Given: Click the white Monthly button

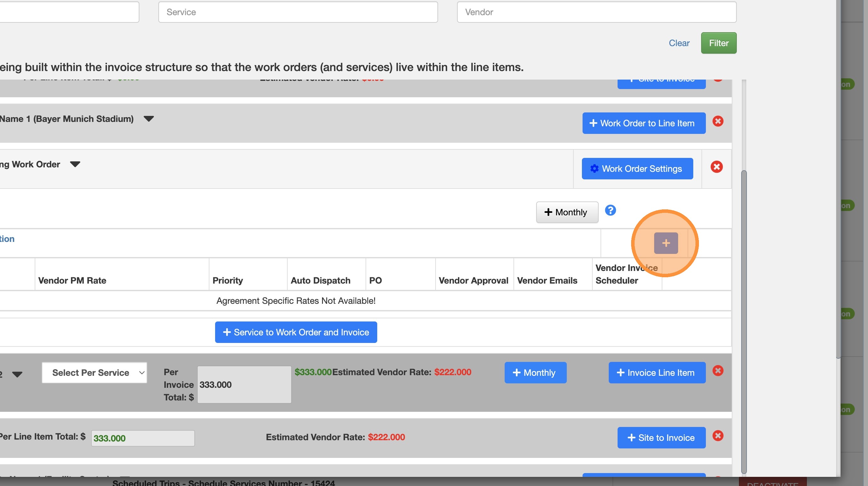Looking at the screenshot, I should click(x=567, y=212).
